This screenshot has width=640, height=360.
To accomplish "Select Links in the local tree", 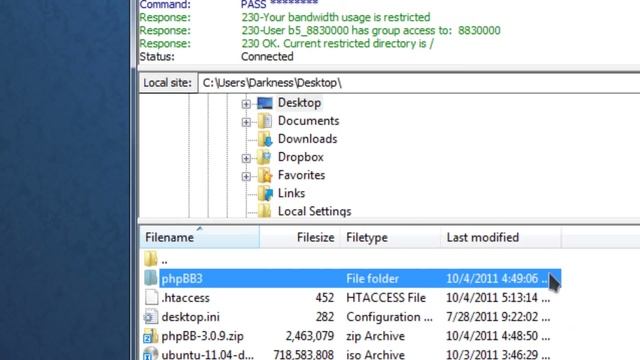I will pyautogui.click(x=291, y=193).
